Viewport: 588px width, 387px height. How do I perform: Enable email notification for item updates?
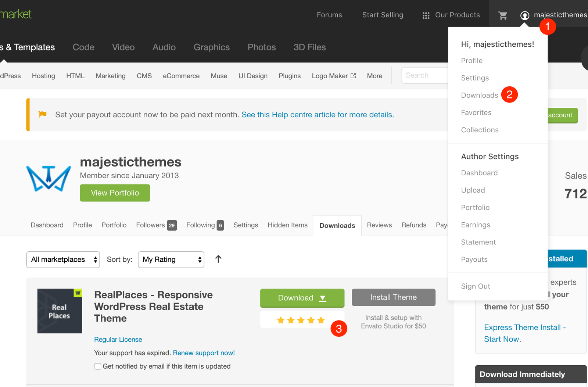click(98, 366)
